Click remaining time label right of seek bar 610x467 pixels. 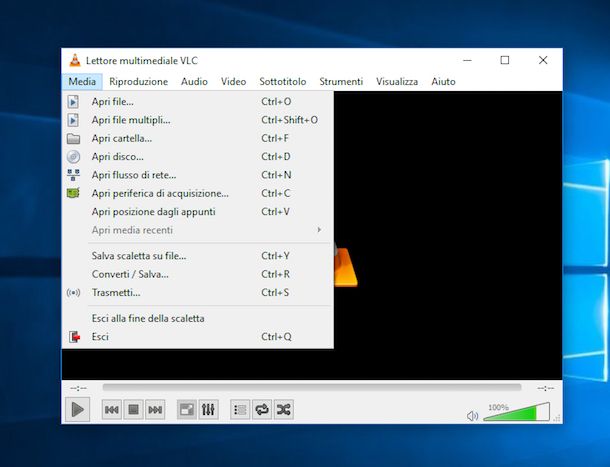click(x=545, y=388)
